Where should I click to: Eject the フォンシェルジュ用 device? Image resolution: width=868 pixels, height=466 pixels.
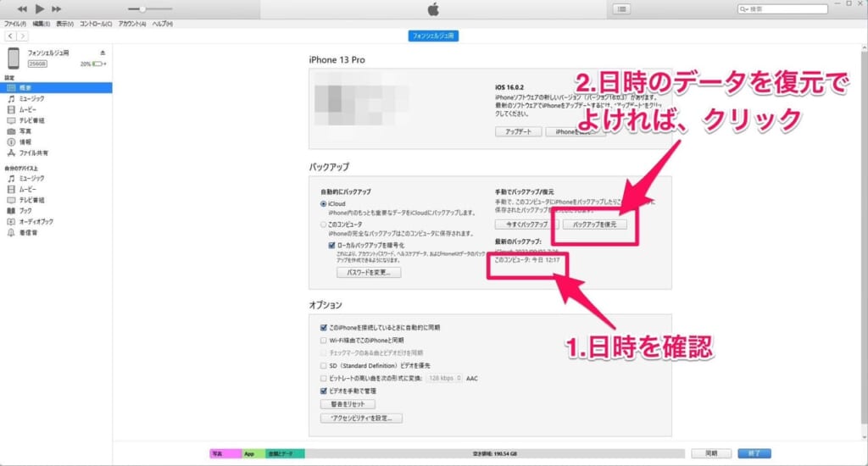[103, 53]
